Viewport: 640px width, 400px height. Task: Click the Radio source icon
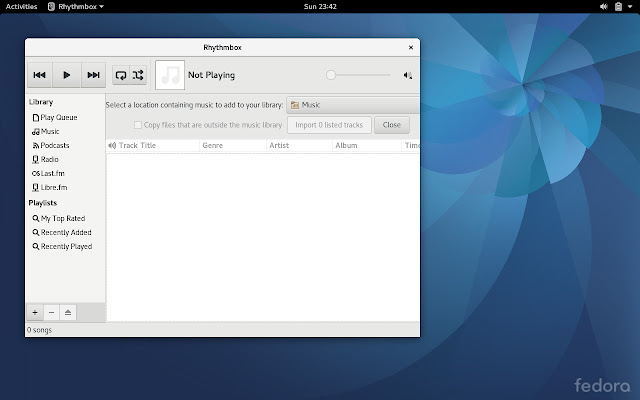pos(36,160)
